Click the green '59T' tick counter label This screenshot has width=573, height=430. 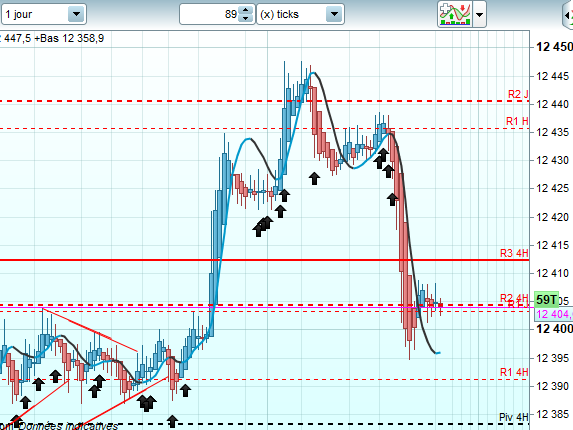tap(546, 300)
